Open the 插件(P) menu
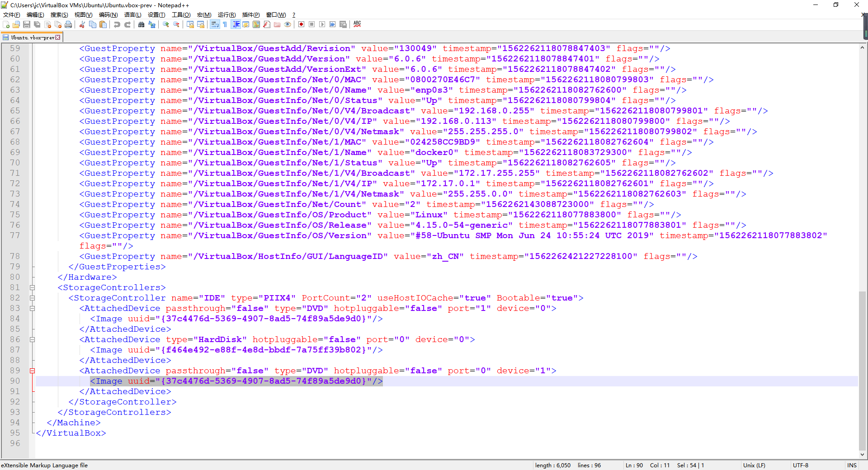Image resolution: width=868 pixels, height=470 pixels. click(251, 15)
